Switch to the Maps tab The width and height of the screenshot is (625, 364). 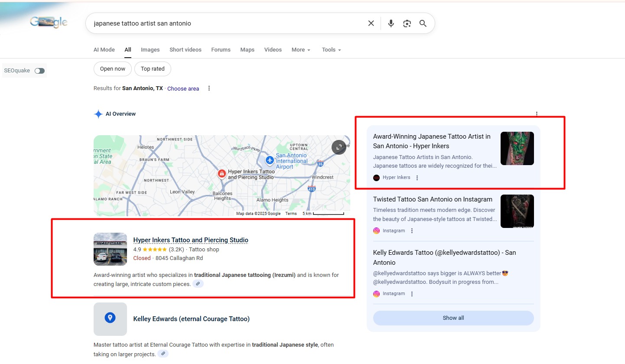pos(247,50)
